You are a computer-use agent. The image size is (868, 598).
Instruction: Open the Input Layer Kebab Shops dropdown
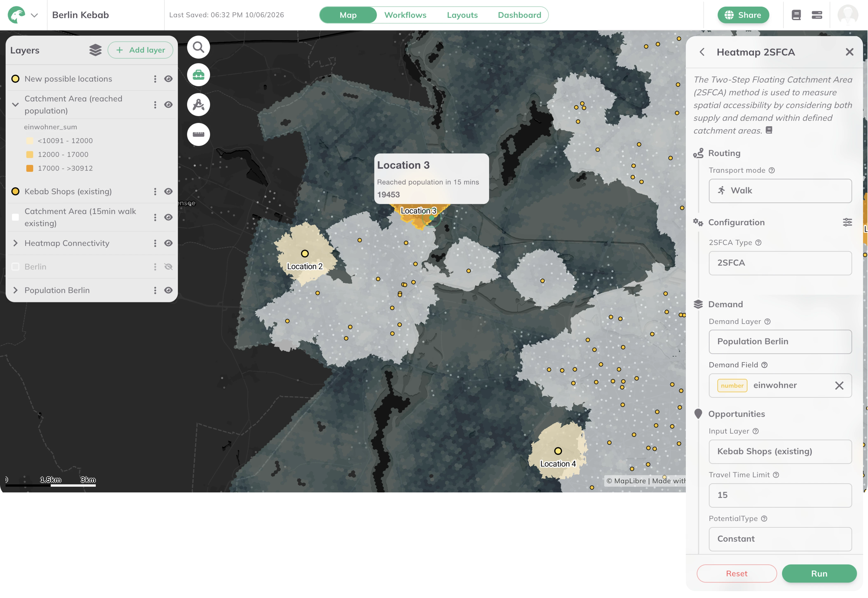click(780, 452)
